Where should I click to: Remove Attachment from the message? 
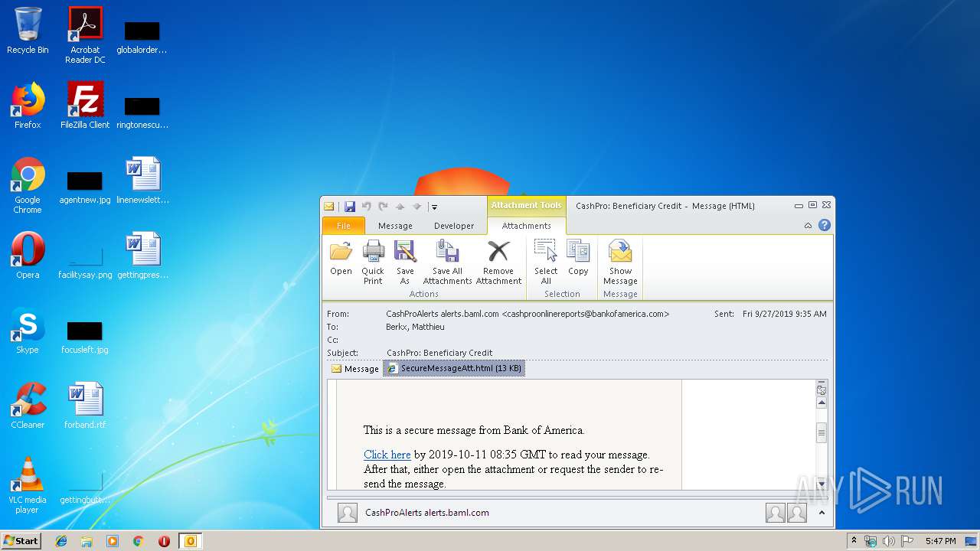pyautogui.click(x=498, y=262)
